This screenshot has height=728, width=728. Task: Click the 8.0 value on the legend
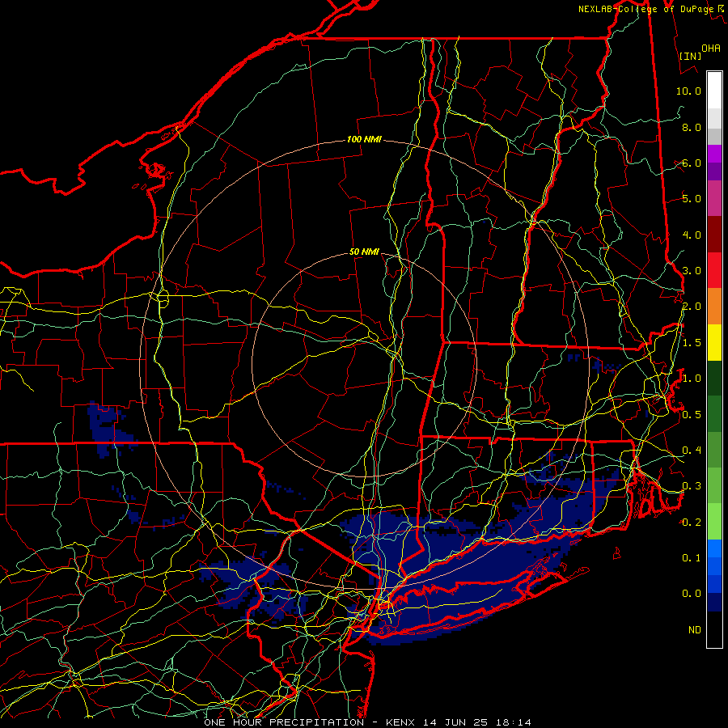click(x=692, y=127)
